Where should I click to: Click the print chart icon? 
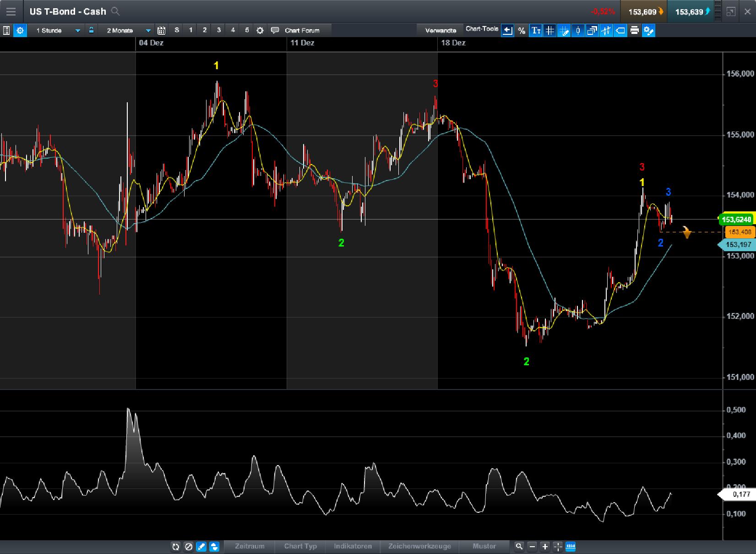click(x=634, y=31)
